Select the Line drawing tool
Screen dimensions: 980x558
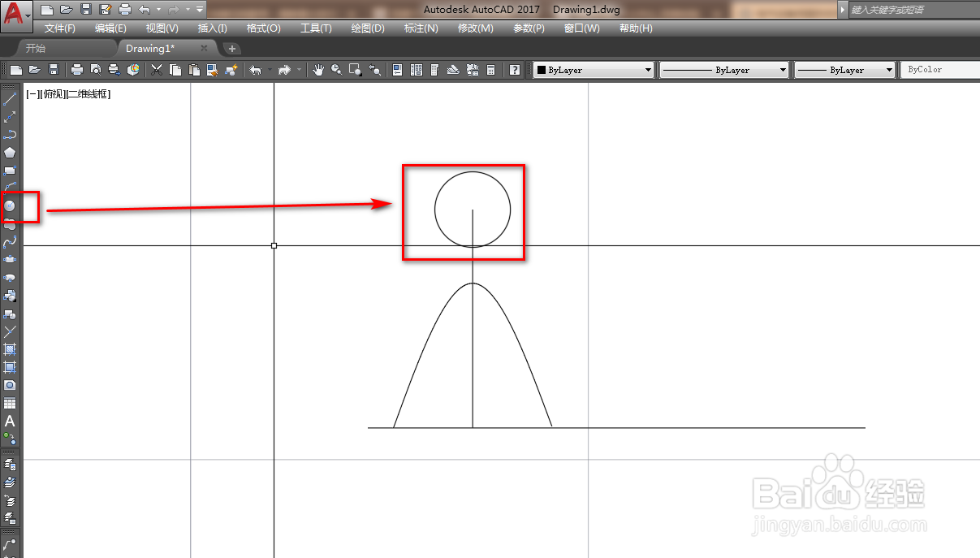click(x=10, y=99)
